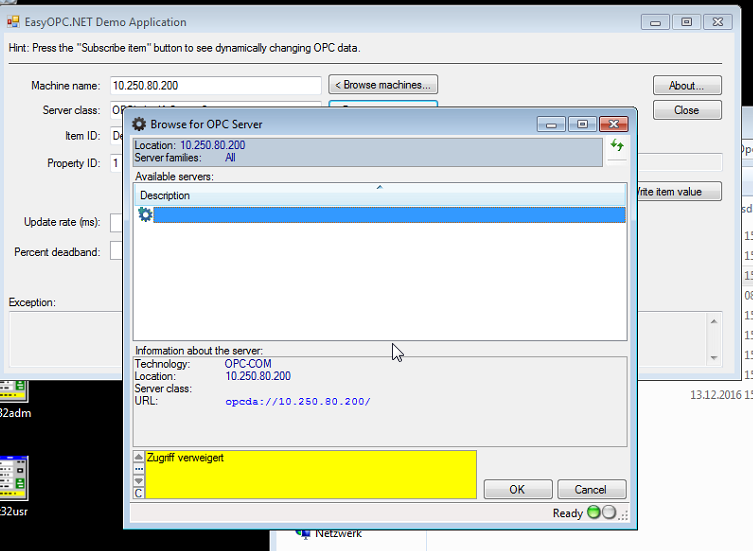Click Server families All value

pyautogui.click(x=230, y=158)
